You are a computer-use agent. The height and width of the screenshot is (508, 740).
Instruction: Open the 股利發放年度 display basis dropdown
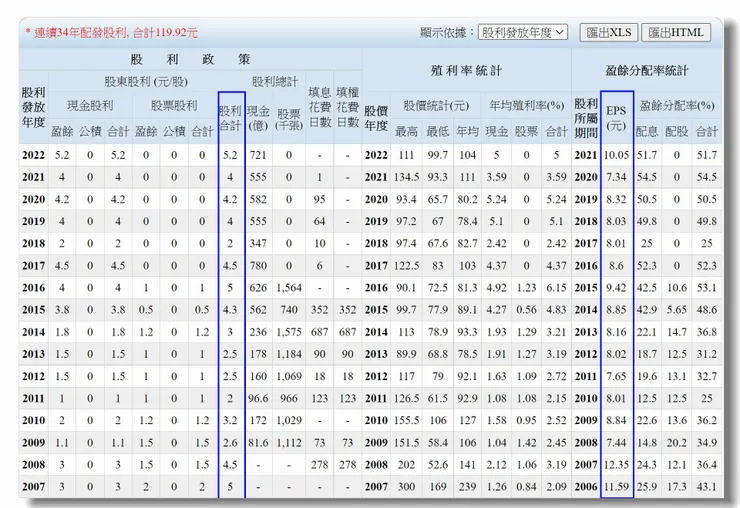coord(522,32)
